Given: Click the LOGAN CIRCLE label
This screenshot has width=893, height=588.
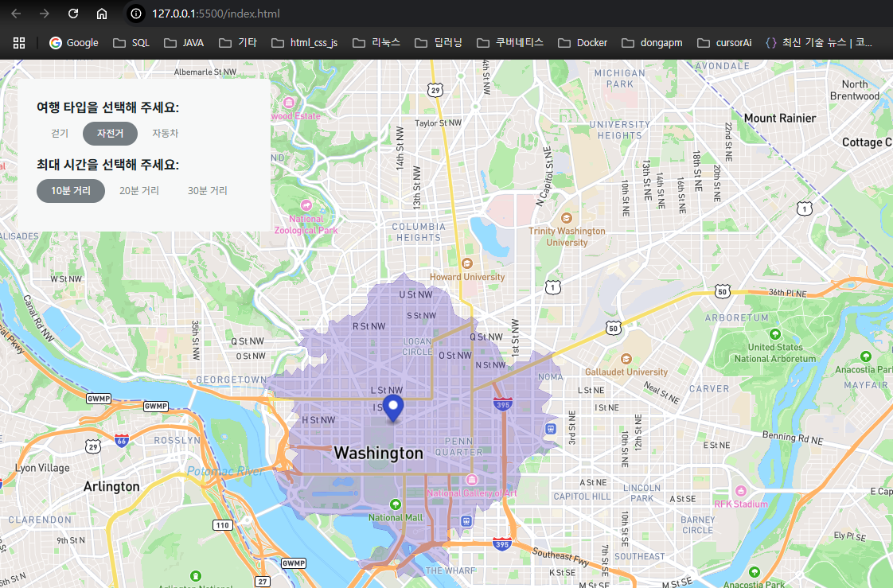Looking at the screenshot, I should pos(418,347).
